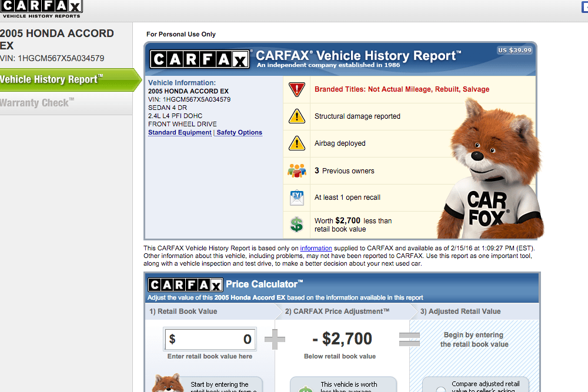Click the 'SEDAN 4 DR' body style line

167,108
